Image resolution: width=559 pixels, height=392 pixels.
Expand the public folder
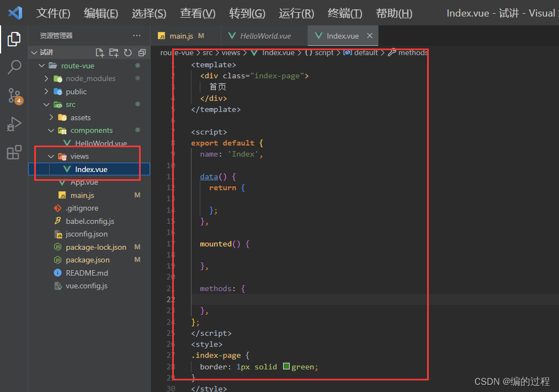[x=46, y=92]
